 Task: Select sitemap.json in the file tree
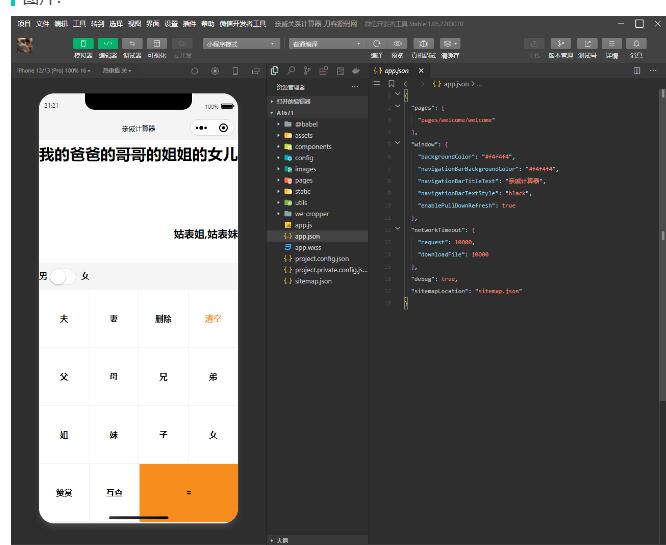tap(313, 281)
